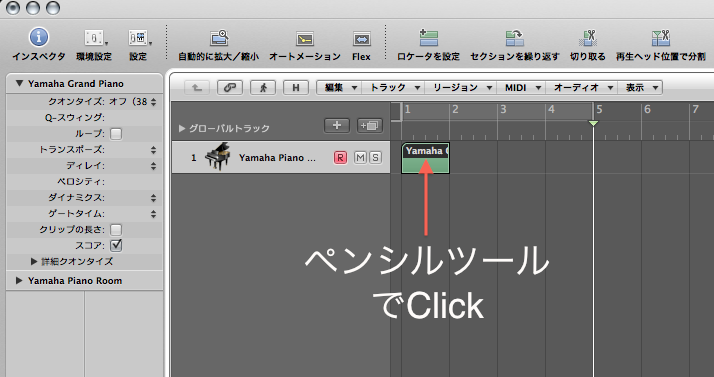Select Yamaha Piano track name
Image resolution: width=714 pixels, height=377 pixels.
click(x=277, y=158)
